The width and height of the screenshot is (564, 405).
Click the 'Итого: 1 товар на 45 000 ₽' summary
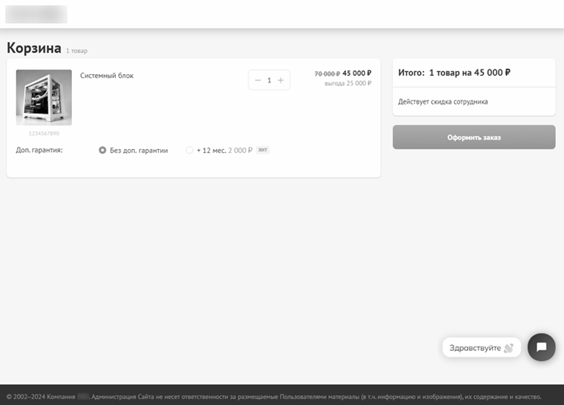pyautogui.click(x=454, y=73)
